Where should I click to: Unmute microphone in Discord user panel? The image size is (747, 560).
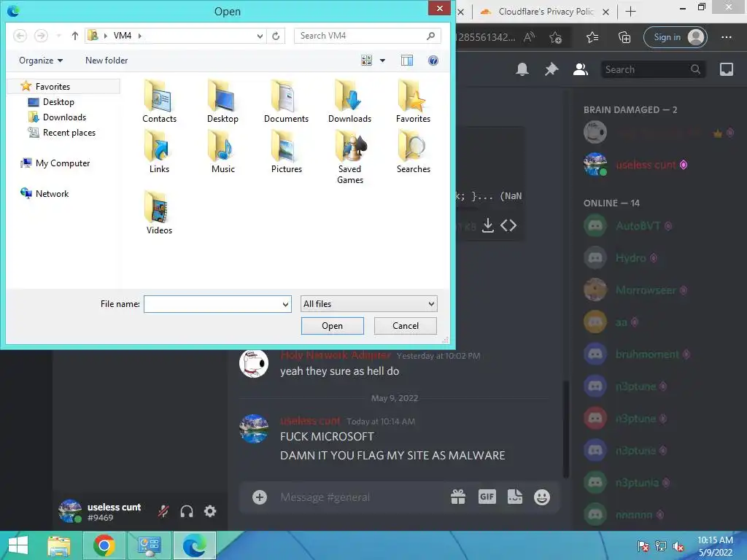coord(163,511)
